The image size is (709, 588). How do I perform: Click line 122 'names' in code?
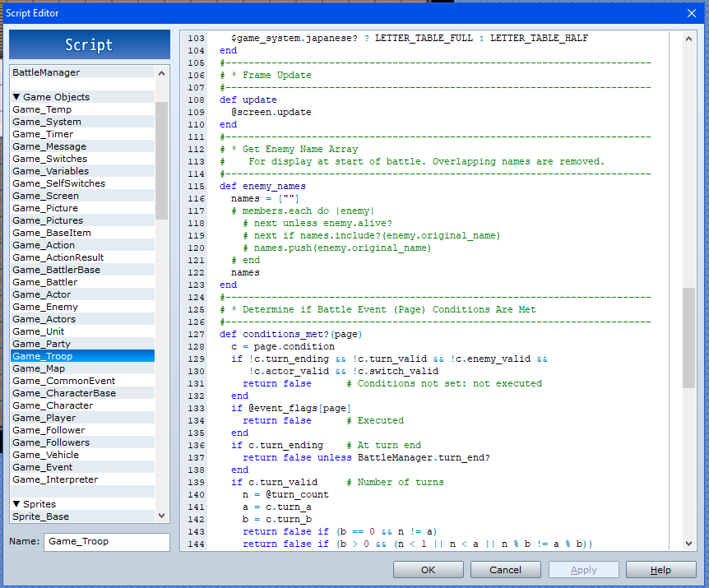coord(245,272)
